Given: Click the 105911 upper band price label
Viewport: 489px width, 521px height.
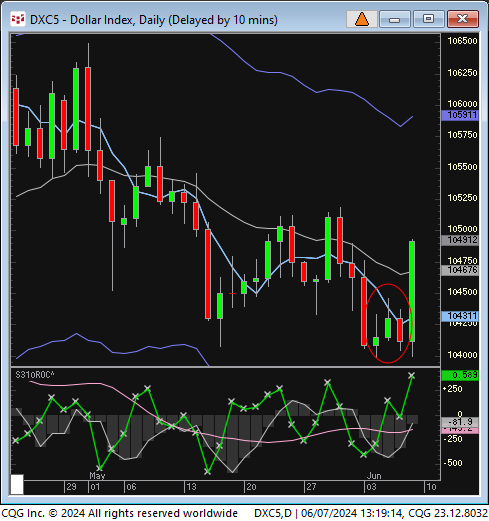Looking at the screenshot, I should coord(460,115).
